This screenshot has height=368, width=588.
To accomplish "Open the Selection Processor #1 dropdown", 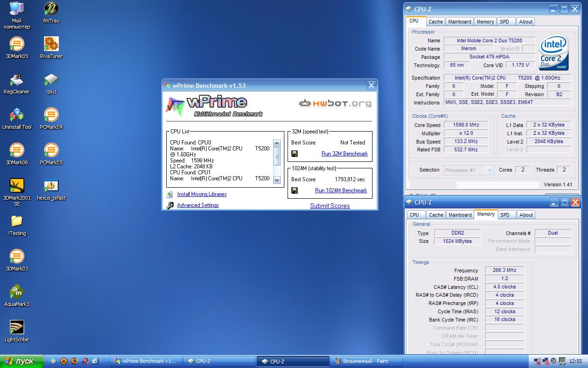I will pyautogui.click(x=469, y=170).
